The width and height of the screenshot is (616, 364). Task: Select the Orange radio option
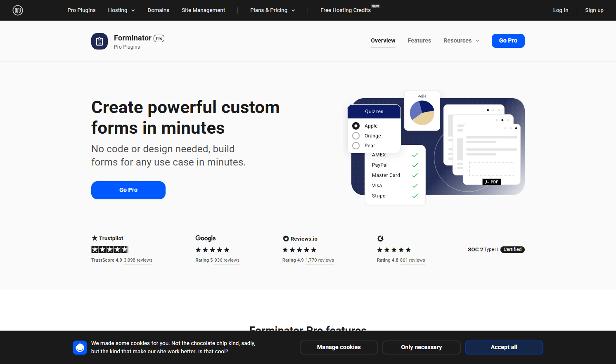(x=356, y=136)
